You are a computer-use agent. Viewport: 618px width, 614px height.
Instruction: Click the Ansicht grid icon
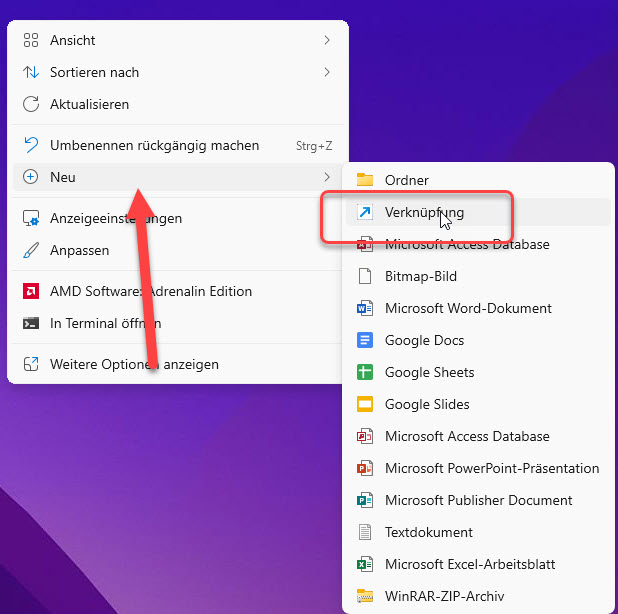pos(31,40)
